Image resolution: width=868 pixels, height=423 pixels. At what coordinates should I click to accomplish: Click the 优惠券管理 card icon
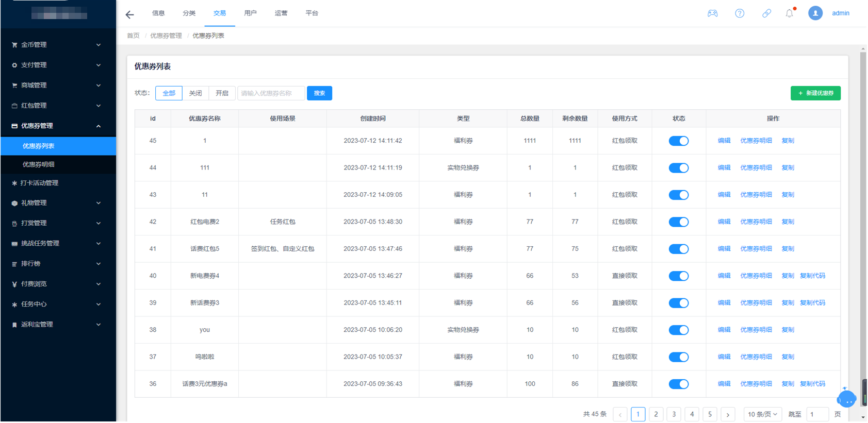point(14,126)
